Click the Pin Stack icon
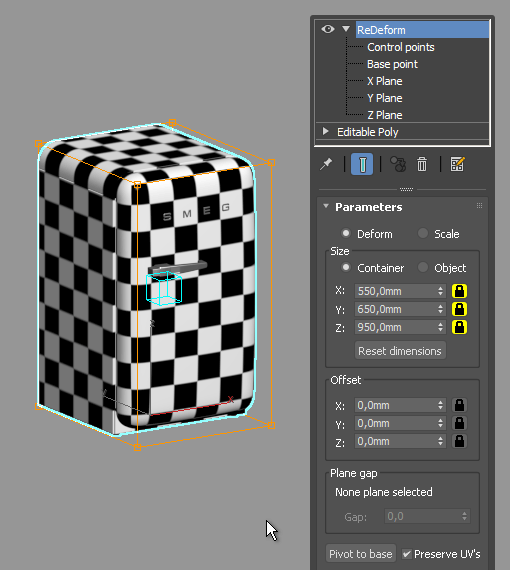 [326, 164]
